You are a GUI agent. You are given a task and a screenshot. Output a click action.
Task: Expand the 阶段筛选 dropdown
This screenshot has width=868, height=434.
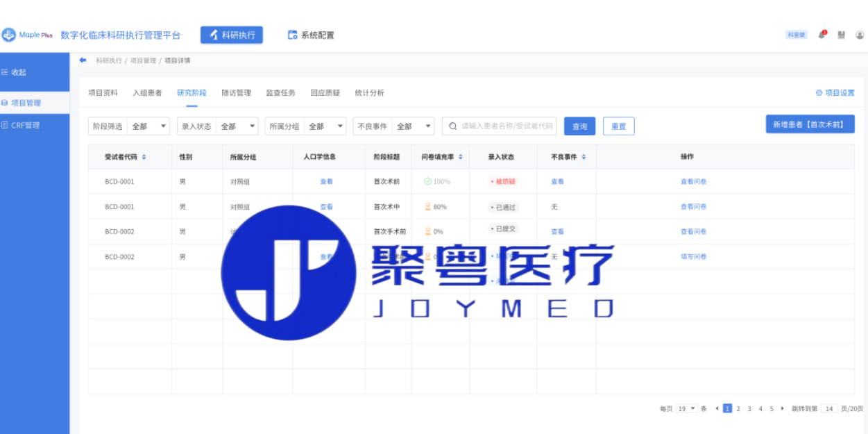click(x=148, y=126)
